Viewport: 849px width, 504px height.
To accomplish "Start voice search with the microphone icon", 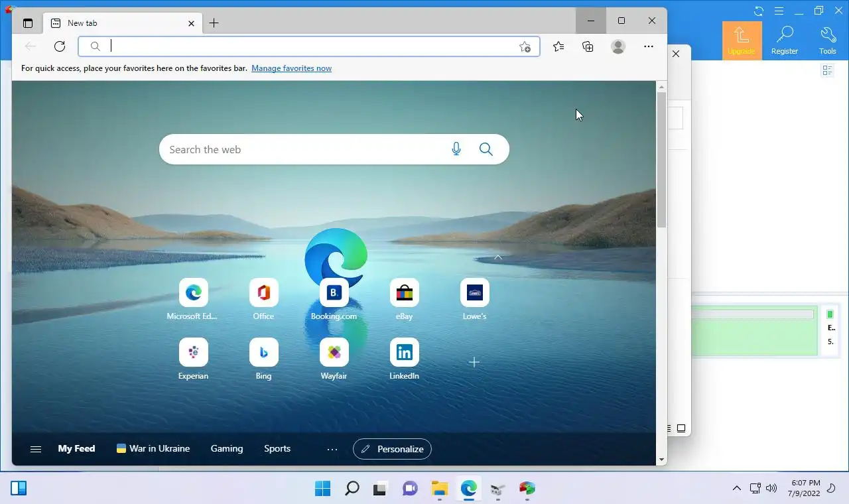I will coord(456,149).
